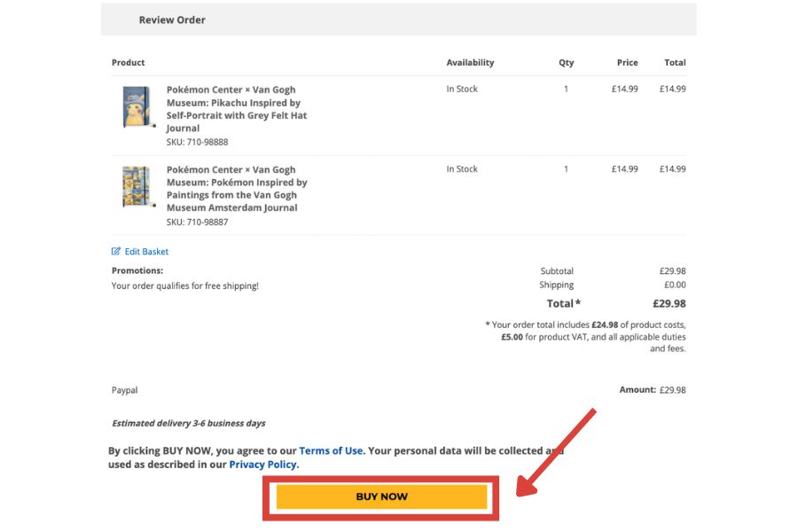Click the Review Order section header
798x532 pixels.
(172, 20)
